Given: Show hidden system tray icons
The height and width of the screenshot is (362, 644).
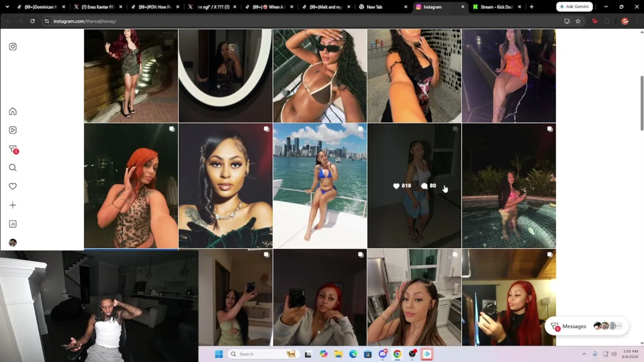Looking at the screenshot, I should [584, 354].
